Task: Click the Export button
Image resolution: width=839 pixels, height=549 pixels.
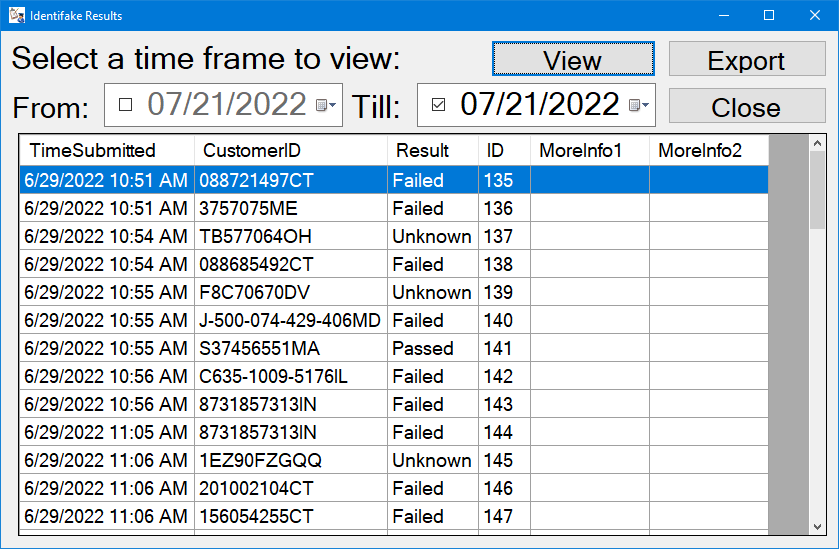Action: coord(747,59)
